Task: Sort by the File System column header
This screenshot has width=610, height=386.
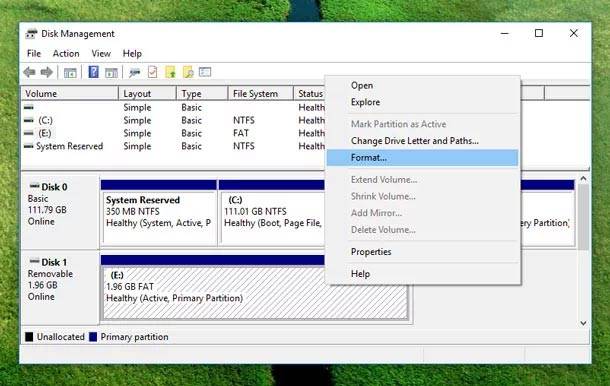Action: point(260,94)
